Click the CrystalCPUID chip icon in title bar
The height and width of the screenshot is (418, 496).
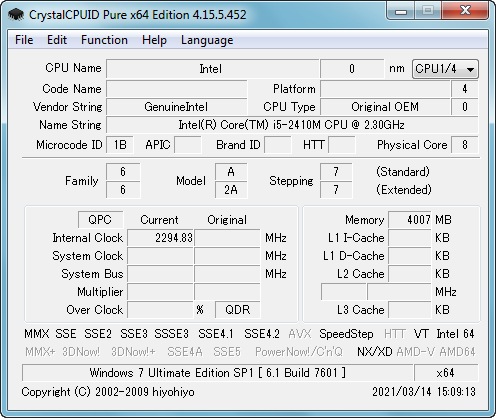coord(16,15)
